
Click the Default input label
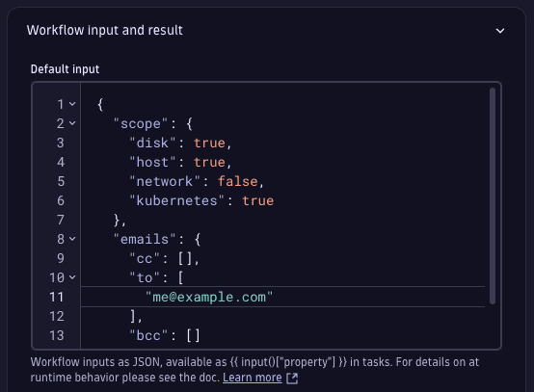(65, 69)
